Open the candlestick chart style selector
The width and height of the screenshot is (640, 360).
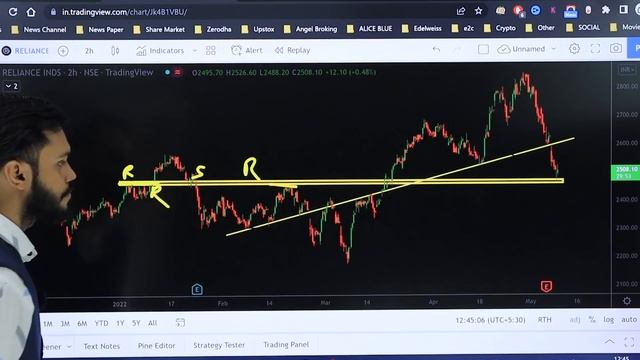click(x=115, y=51)
